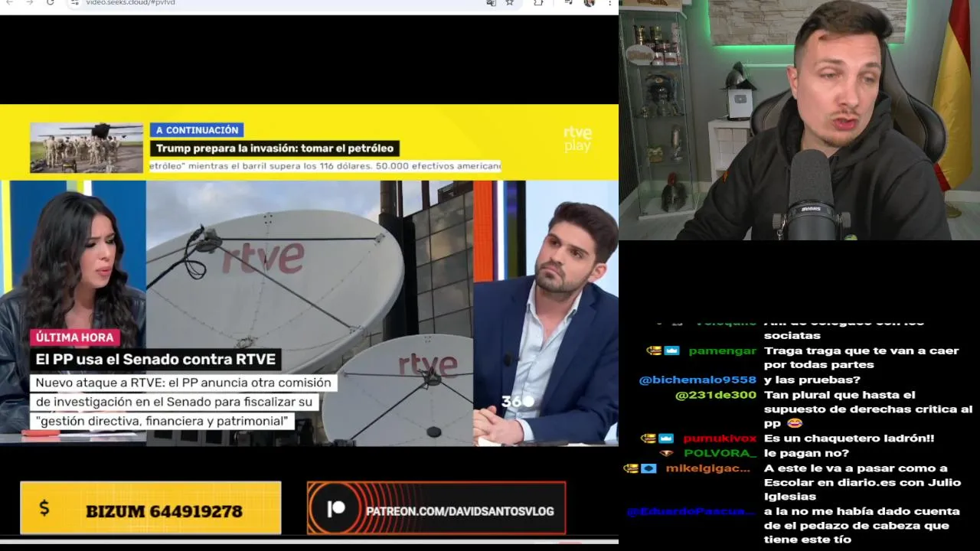Click the streamer webcam feed

tap(799, 120)
